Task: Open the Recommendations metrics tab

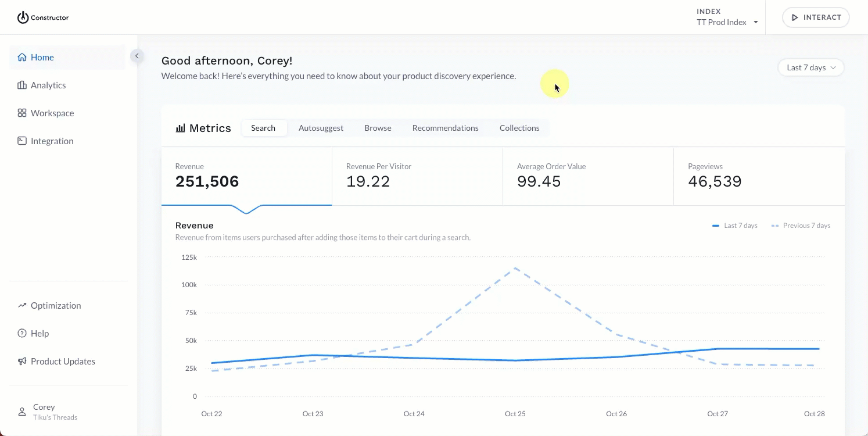Action: 446,128
